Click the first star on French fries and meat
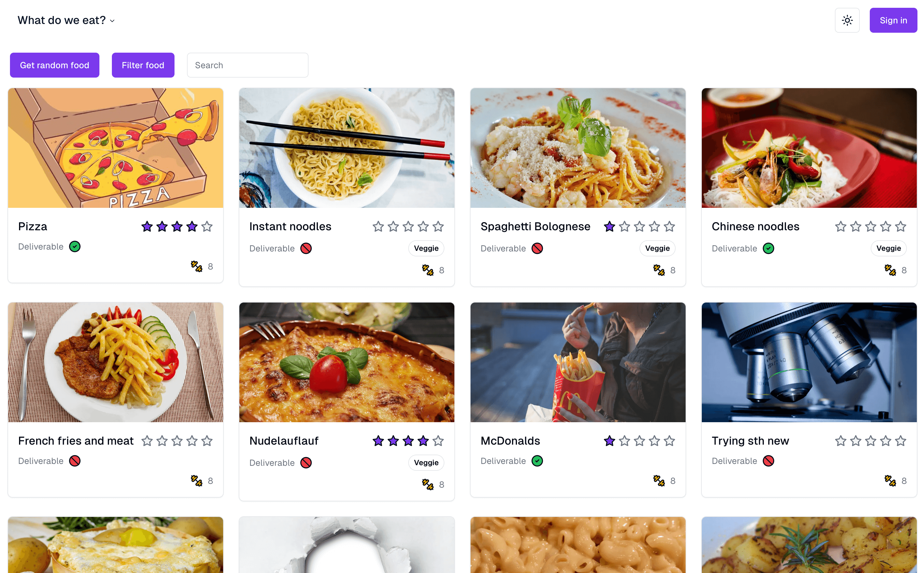The width and height of the screenshot is (924, 573). [147, 441]
